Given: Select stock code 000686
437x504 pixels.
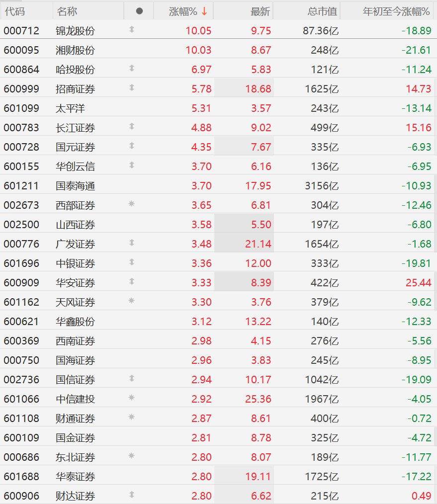Looking at the screenshot, I should 21,457.
